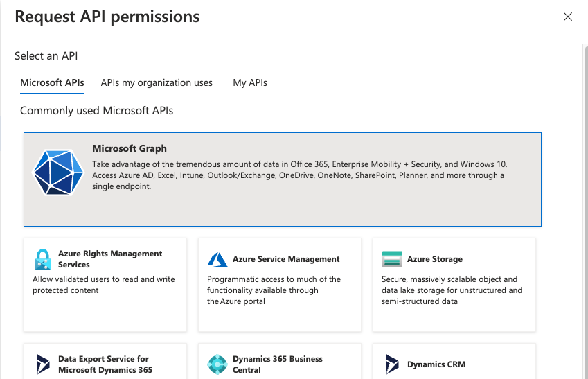Open the APIs my organization uses tab
Image resolution: width=588 pixels, height=379 pixels.
[157, 82]
